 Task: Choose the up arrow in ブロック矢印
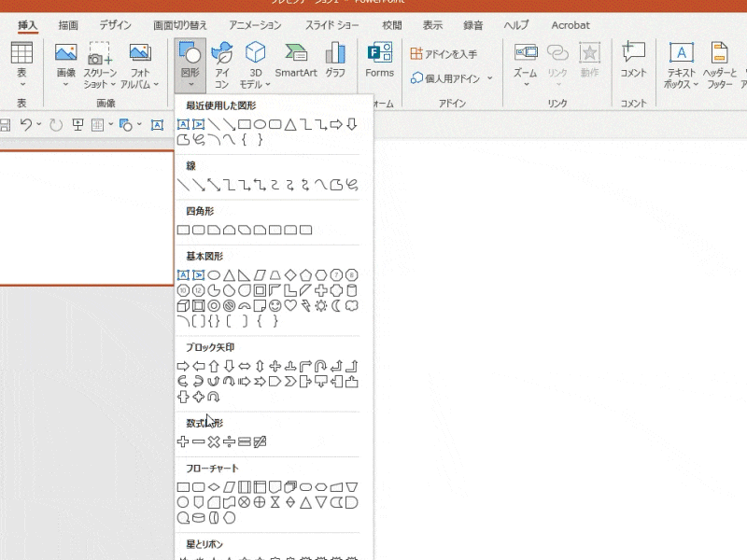click(x=214, y=366)
